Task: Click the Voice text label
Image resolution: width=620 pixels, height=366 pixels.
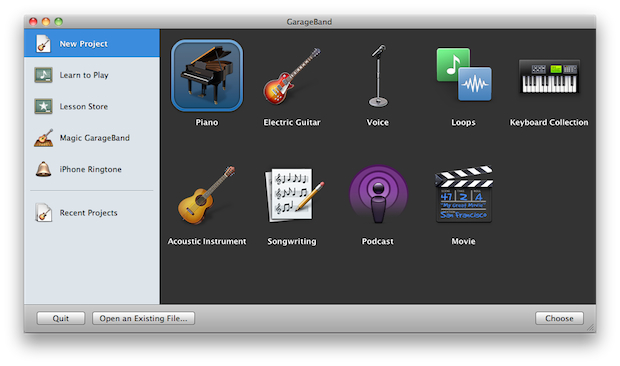Action: pyautogui.click(x=378, y=123)
